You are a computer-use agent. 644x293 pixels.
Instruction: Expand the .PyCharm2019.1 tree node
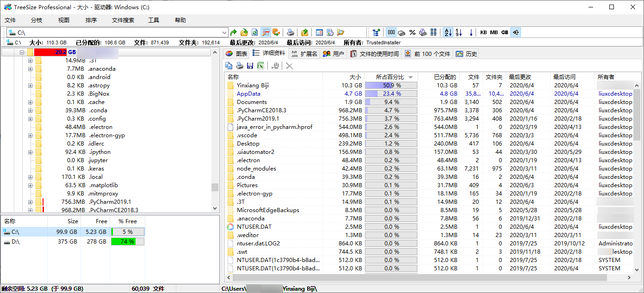tap(30, 202)
